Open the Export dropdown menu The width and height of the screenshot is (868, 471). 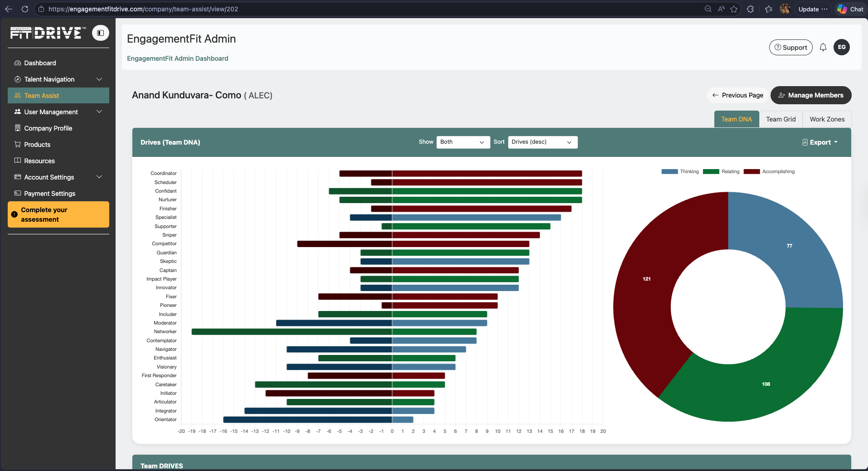(x=820, y=142)
